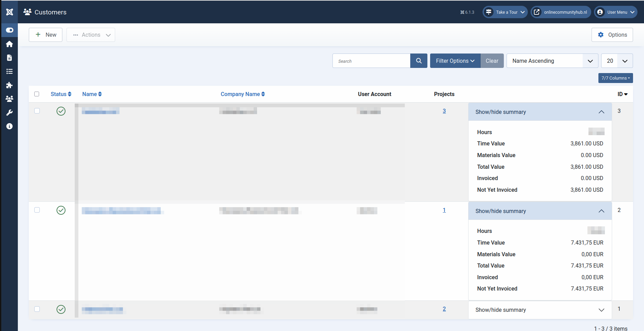Click the New customer button
Viewport: 644px width, 331px height.
tap(46, 35)
